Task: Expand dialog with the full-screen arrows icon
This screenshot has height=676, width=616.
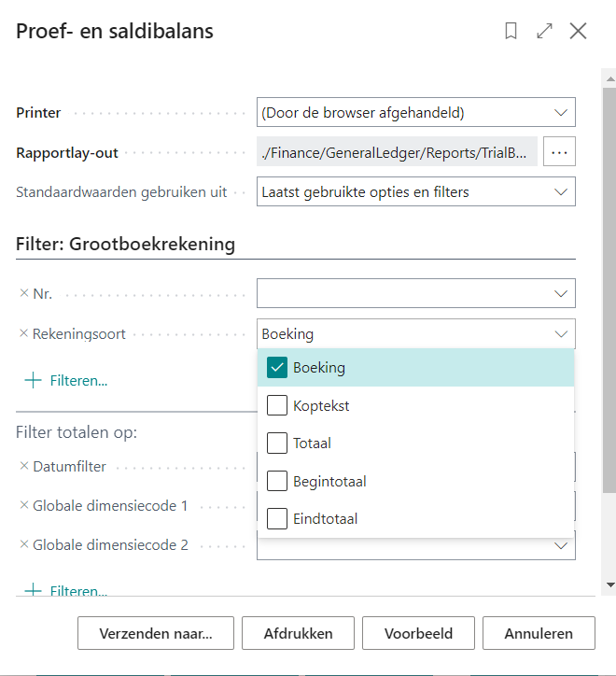Action: [x=544, y=31]
